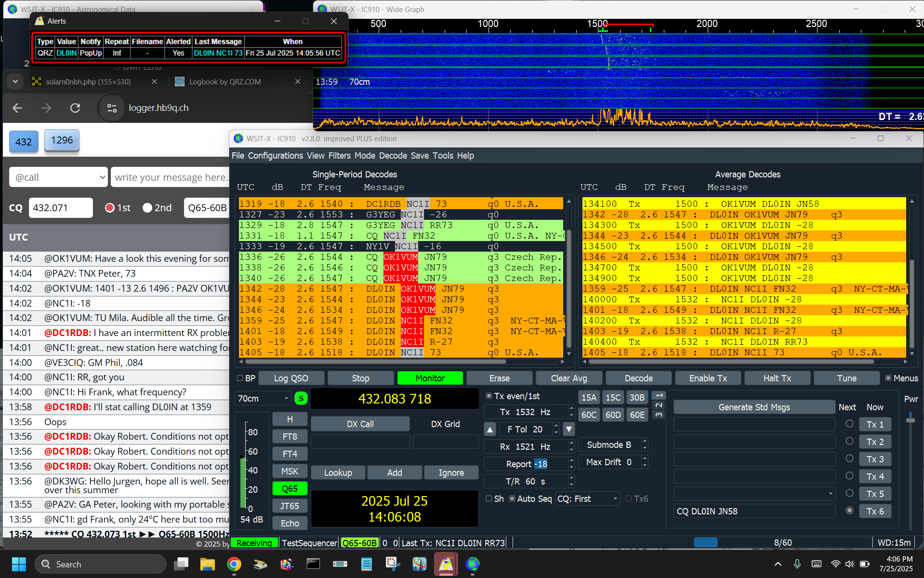This screenshot has width=924, height=578.
Task: Toggle the Menus checkbox
Action: [x=888, y=378]
